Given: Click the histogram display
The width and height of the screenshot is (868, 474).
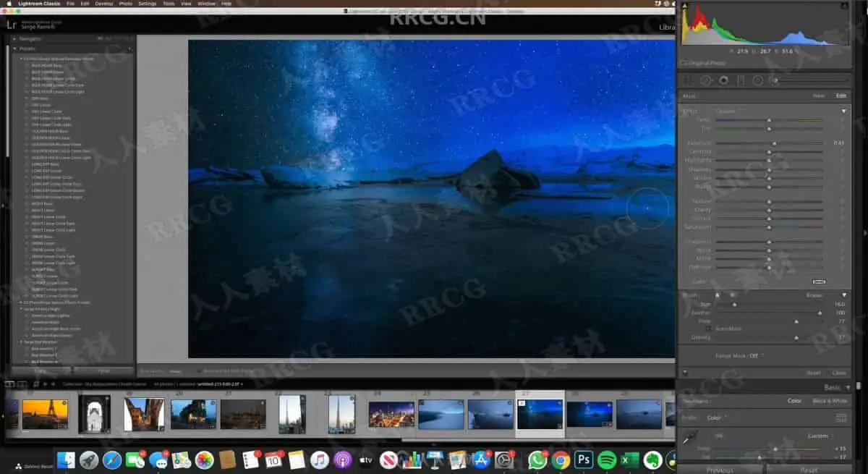Looking at the screenshot, I should tap(764, 25).
